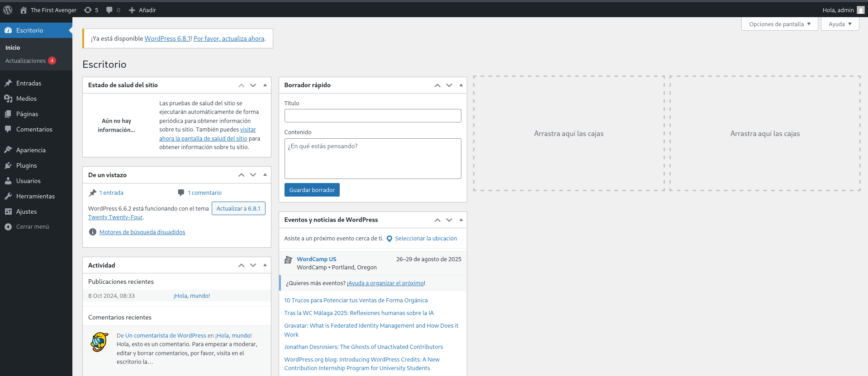Collapse the Actividad panel
Viewport: 868px width, 376px height.
point(265,265)
